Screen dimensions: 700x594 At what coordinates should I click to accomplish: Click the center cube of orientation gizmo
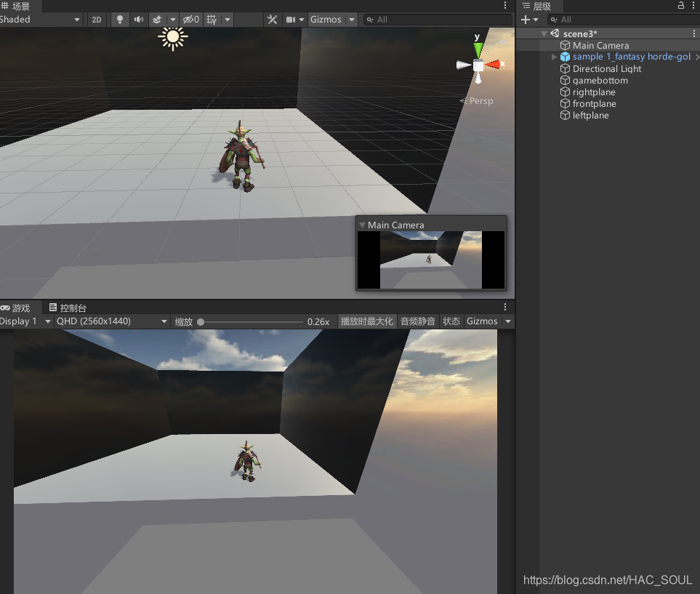point(478,65)
